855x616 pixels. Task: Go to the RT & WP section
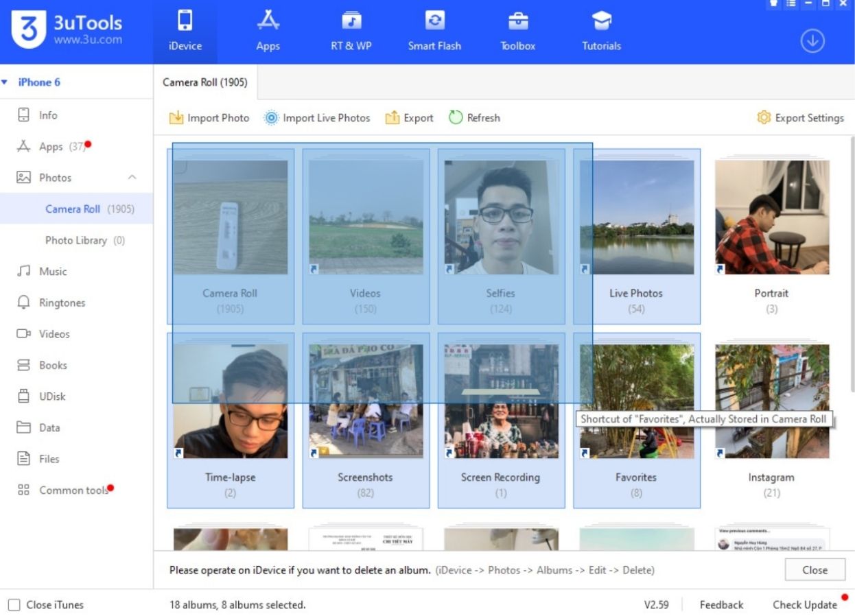point(351,32)
